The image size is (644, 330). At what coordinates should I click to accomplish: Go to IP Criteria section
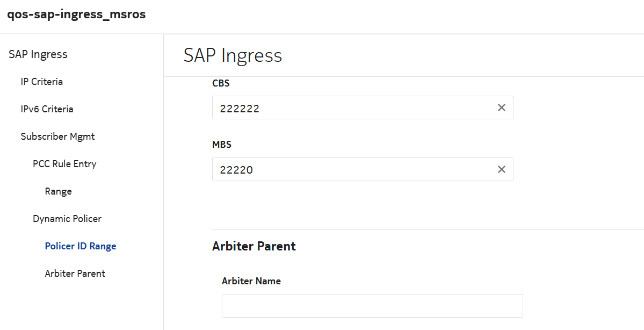(42, 82)
